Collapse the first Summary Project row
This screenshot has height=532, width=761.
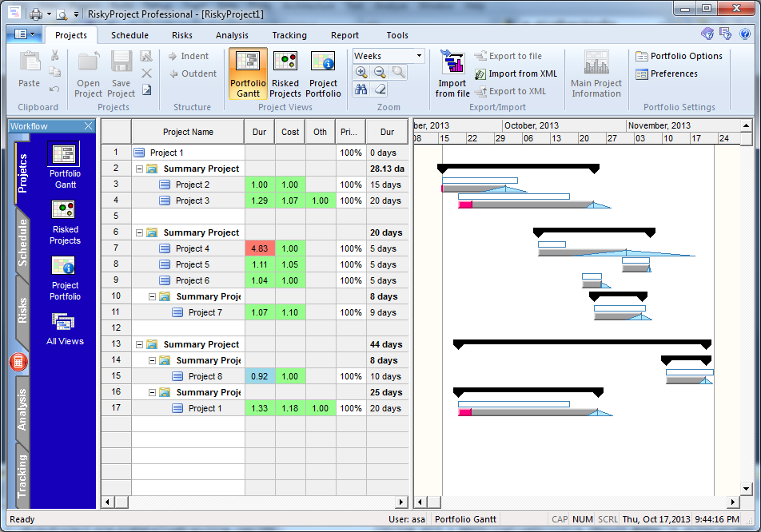click(141, 169)
